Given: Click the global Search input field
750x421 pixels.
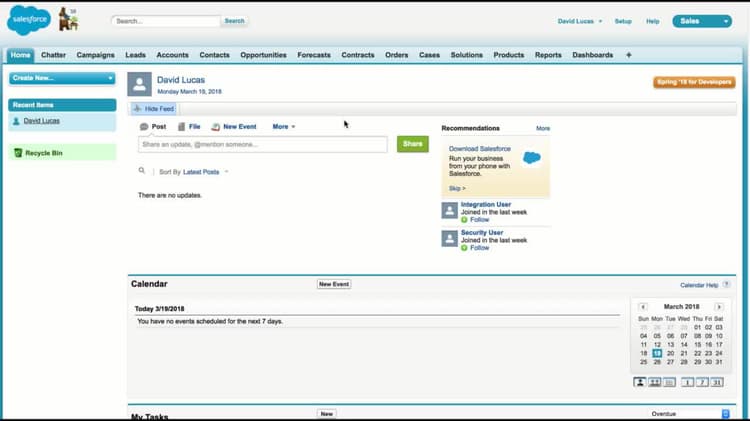Looking at the screenshot, I should (166, 21).
